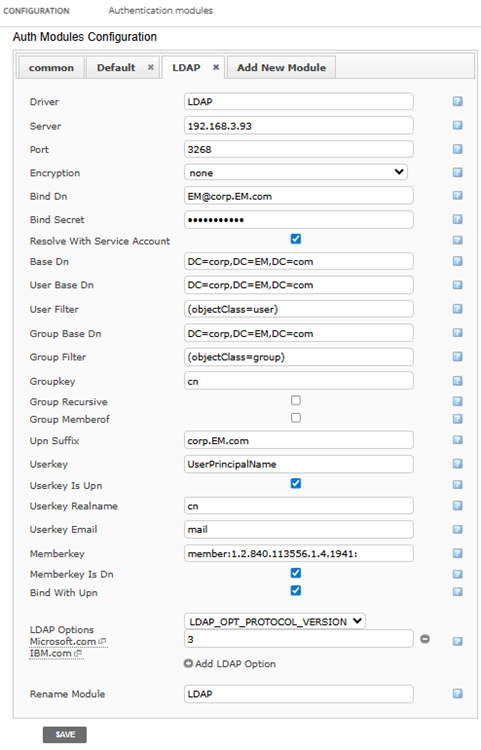Edit the Group Filter field
Screen dimensions: 481x750
tap(299, 357)
